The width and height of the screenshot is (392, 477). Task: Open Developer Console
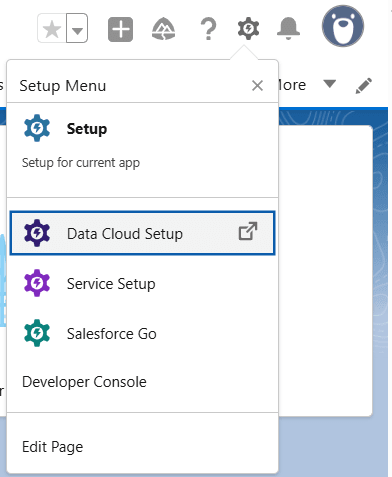click(84, 382)
